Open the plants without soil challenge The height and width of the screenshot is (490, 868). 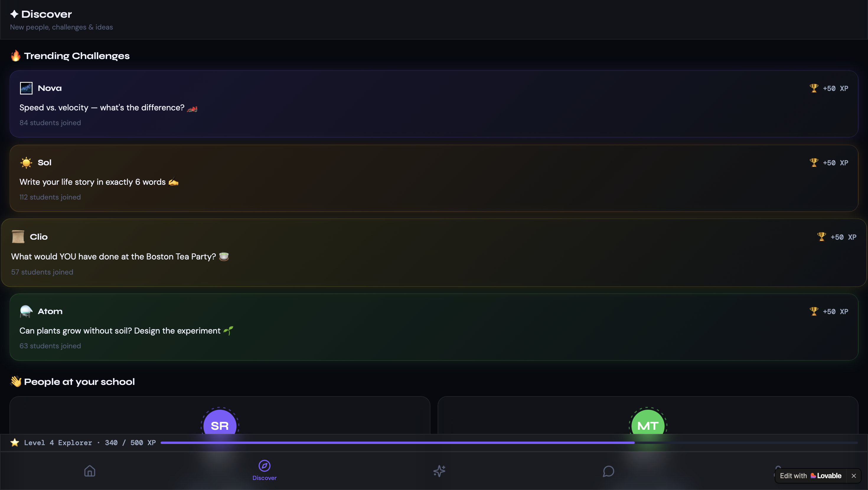434,327
